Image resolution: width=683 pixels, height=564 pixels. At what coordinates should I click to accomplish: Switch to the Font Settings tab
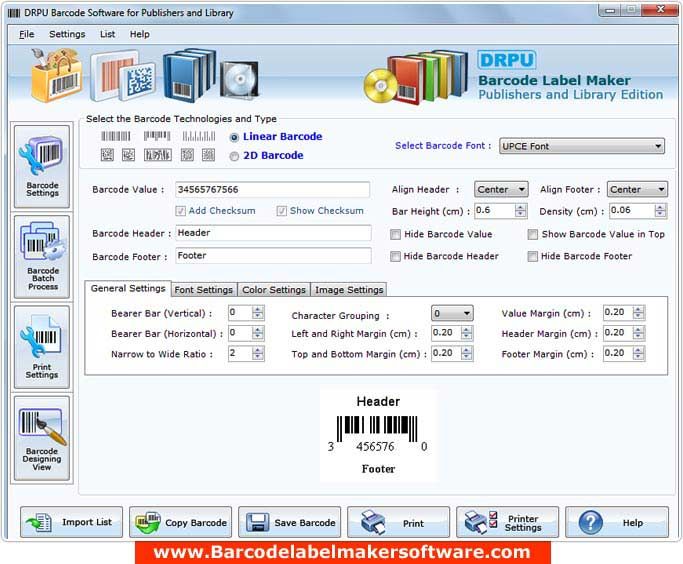(203, 290)
